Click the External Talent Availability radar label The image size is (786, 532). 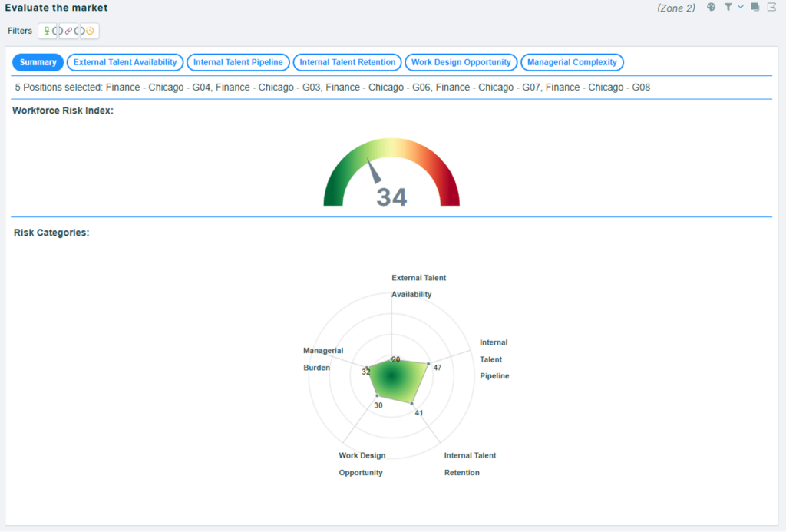pos(418,286)
